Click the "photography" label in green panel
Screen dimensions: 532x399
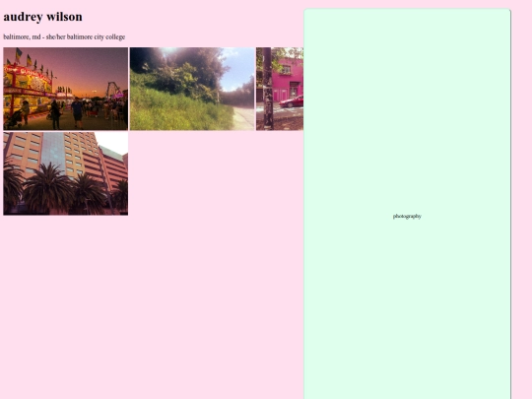pos(407,216)
